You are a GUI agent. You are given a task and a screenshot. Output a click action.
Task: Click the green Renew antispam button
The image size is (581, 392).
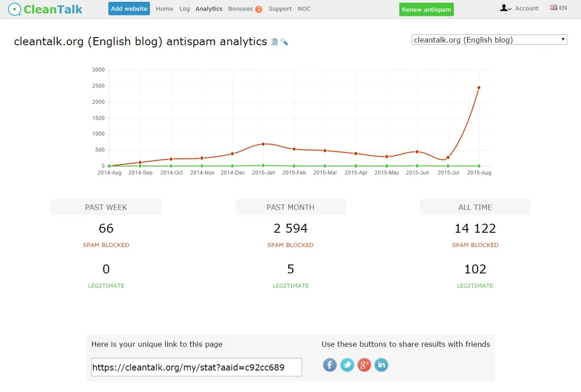(x=426, y=9)
